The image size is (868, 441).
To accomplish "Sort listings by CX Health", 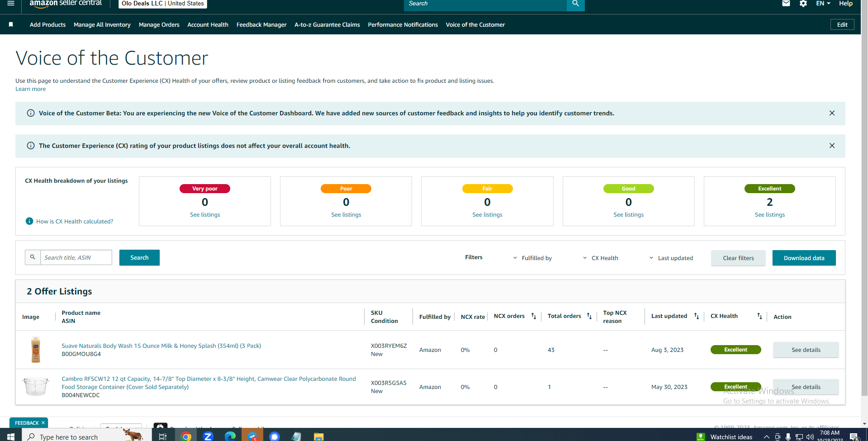I will (759, 316).
